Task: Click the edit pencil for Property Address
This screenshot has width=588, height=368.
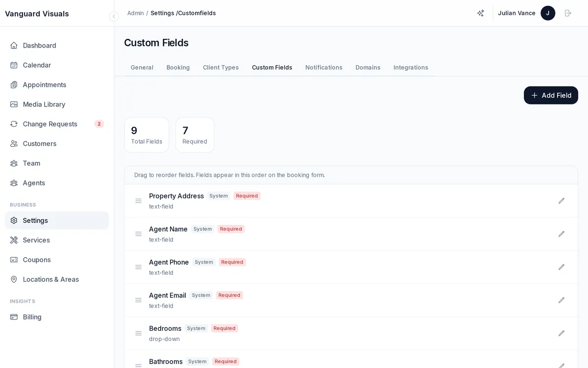Action: pos(562,201)
